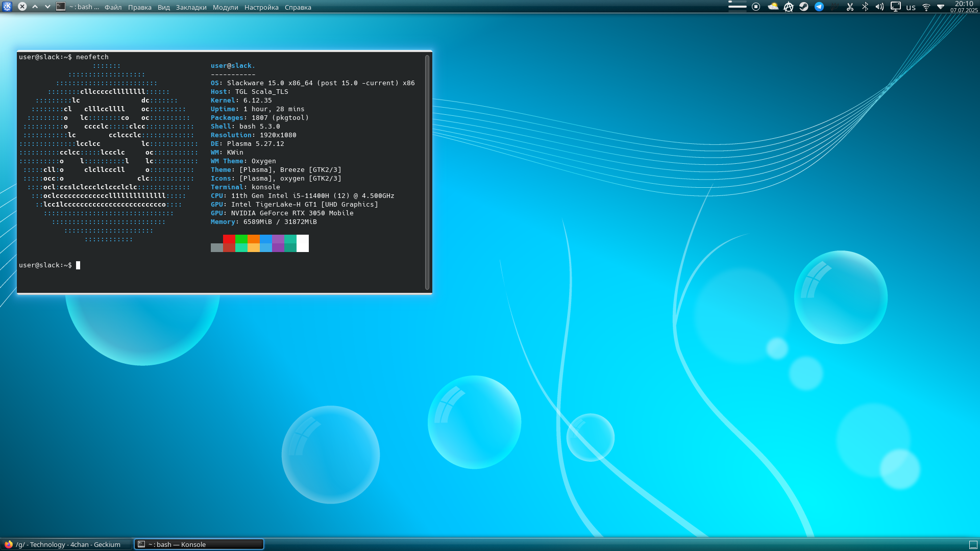Open the audio volume tray icon
980x551 pixels.
coord(879,7)
